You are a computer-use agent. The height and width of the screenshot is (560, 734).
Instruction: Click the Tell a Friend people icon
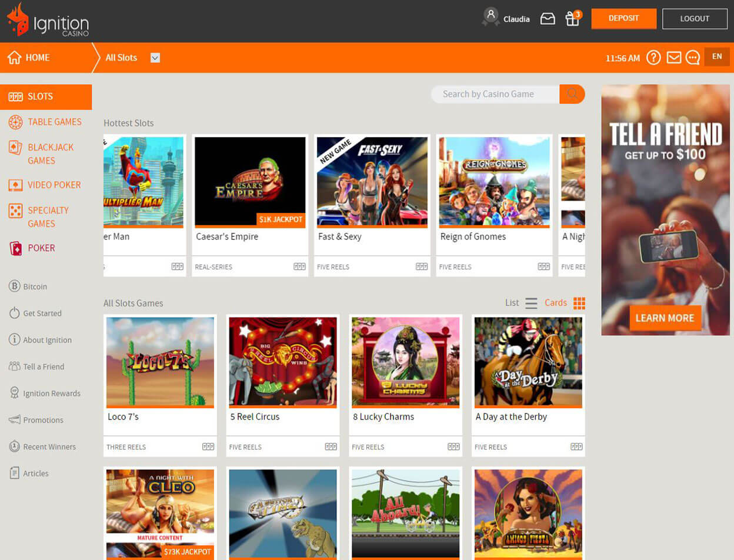(15, 366)
